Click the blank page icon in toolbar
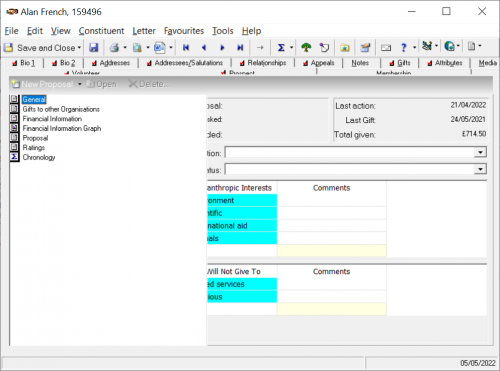The image size is (500, 371). point(471,46)
